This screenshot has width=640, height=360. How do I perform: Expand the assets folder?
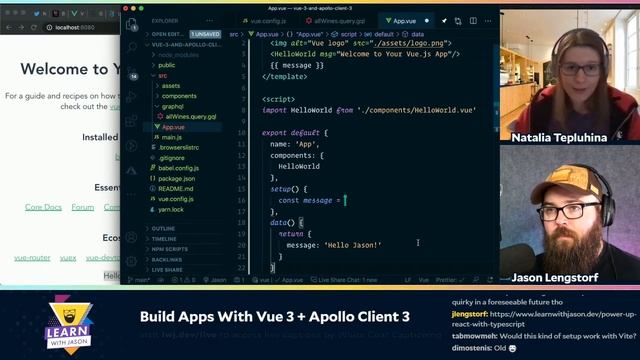[x=168, y=86]
